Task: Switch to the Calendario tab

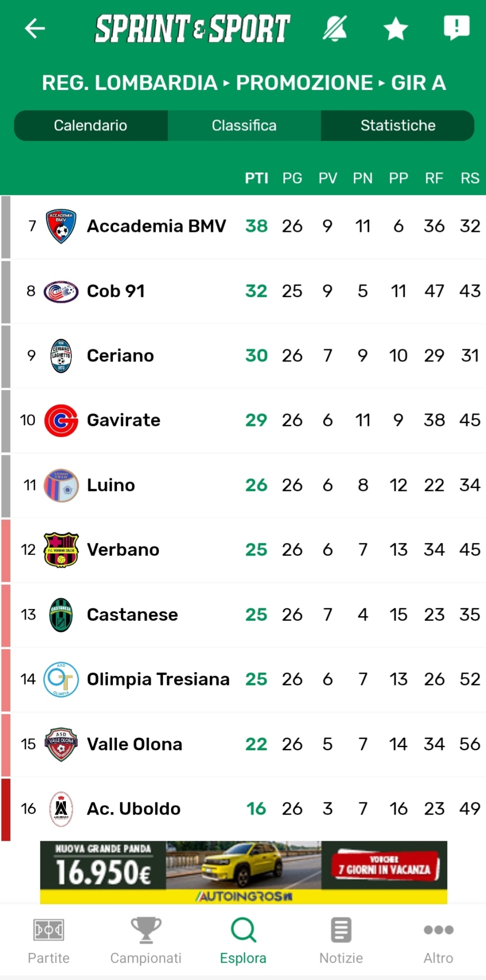Action: [91, 126]
